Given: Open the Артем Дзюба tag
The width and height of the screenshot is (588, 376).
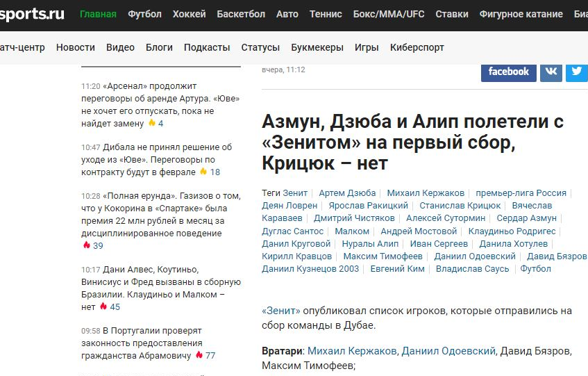Looking at the screenshot, I should pyautogui.click(x=347, y=193).
